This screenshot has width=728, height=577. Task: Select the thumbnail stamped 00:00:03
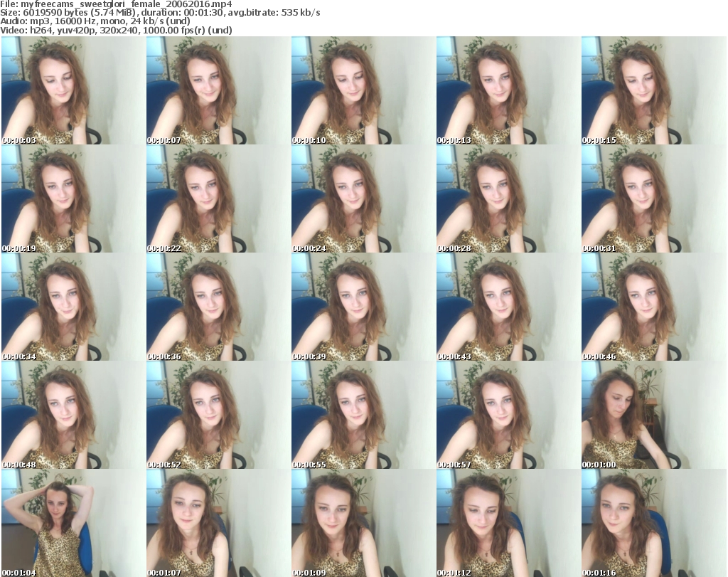tap(73, 90)
